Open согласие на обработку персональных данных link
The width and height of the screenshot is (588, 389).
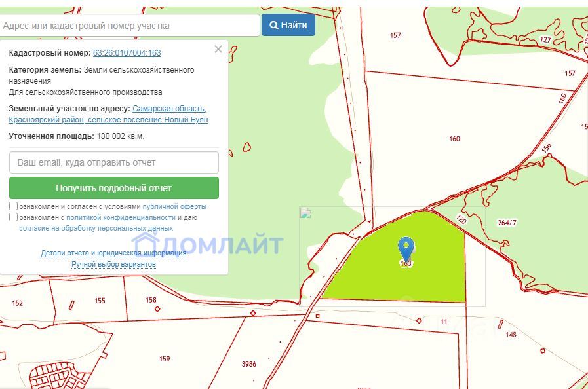tap(96, 228)
